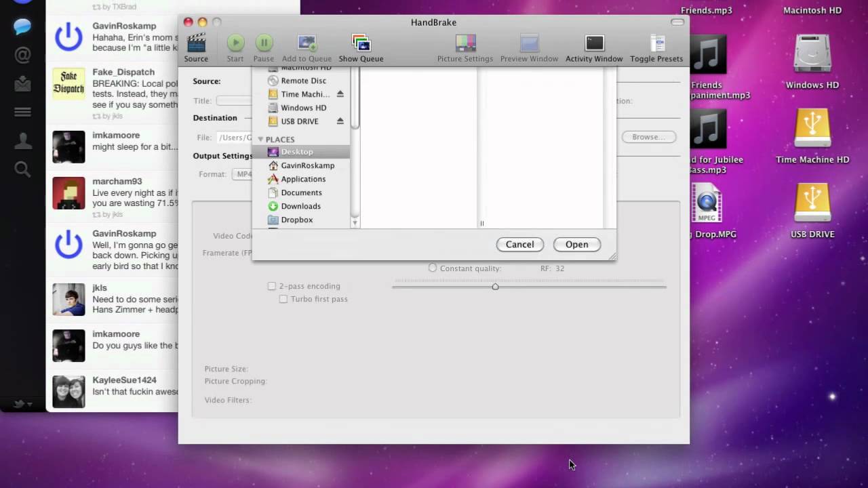
Task: Select Remote Disc in dialog sidebar
Action: pyautogui.click(x=303, y=81)
